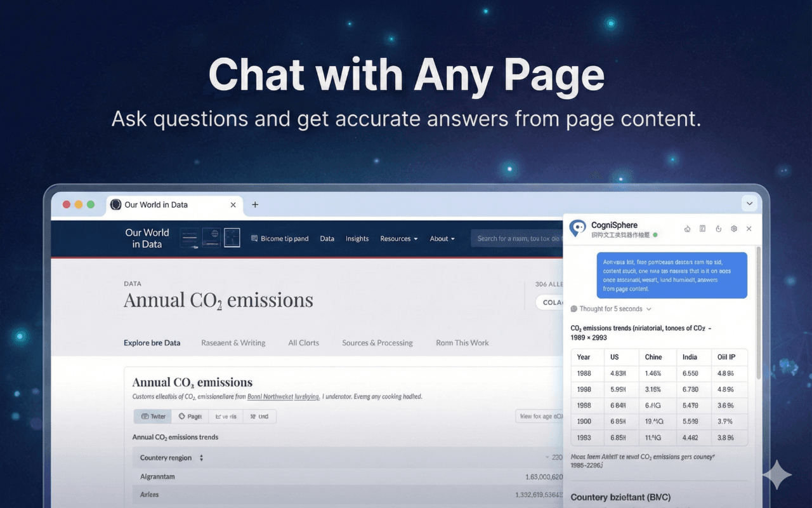The height and width of the screenshot is (508, 812).
Task: Open the About dropdown menu
Action: (x=442, y=239)
